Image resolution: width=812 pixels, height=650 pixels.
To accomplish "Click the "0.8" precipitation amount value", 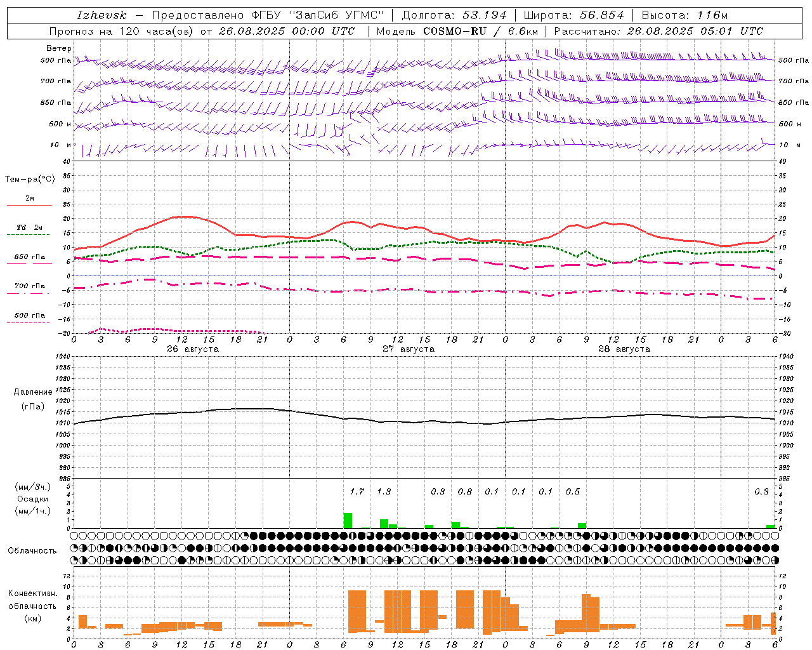I will [465, 491].
